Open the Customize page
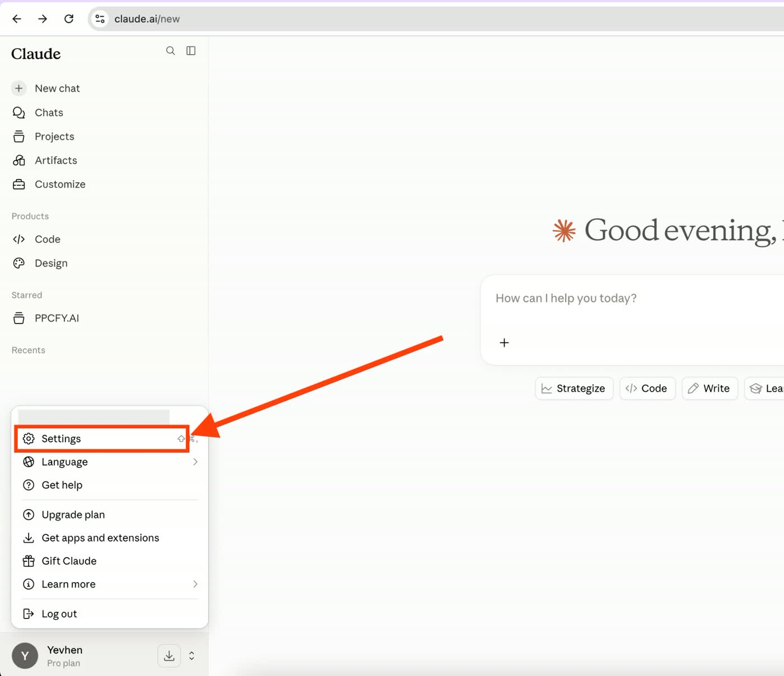 point(60,185)
